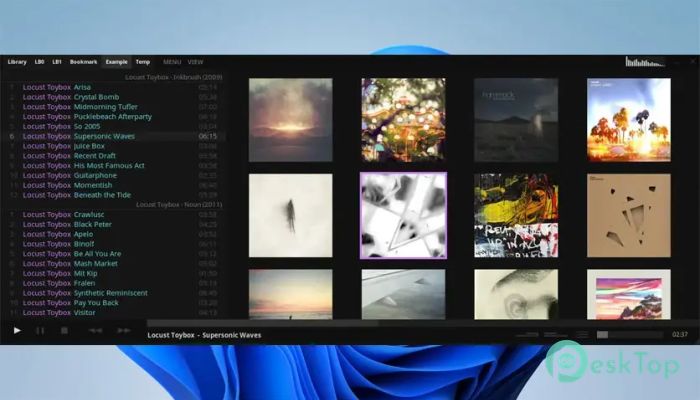Image resolution: width=700 pixels, height=400 pixels.
Task: Open the pencil sketch ear album cover
Action: [516, 294]
